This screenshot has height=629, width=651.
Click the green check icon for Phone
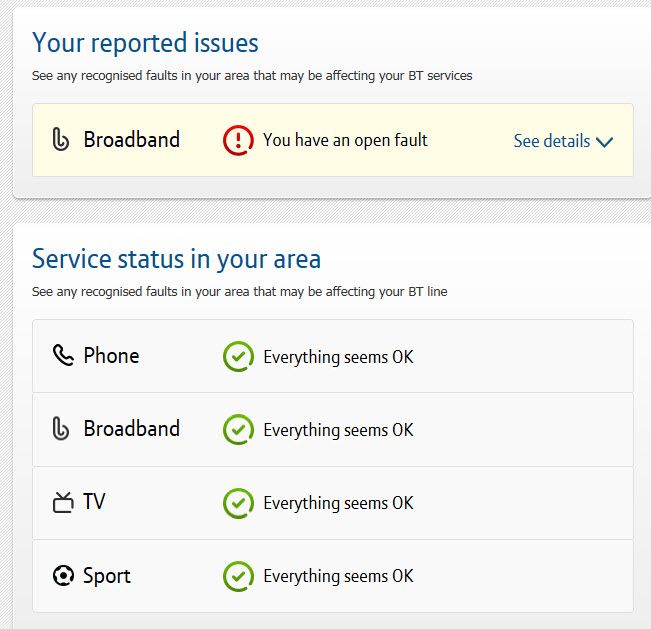click(x=238, y=357)
